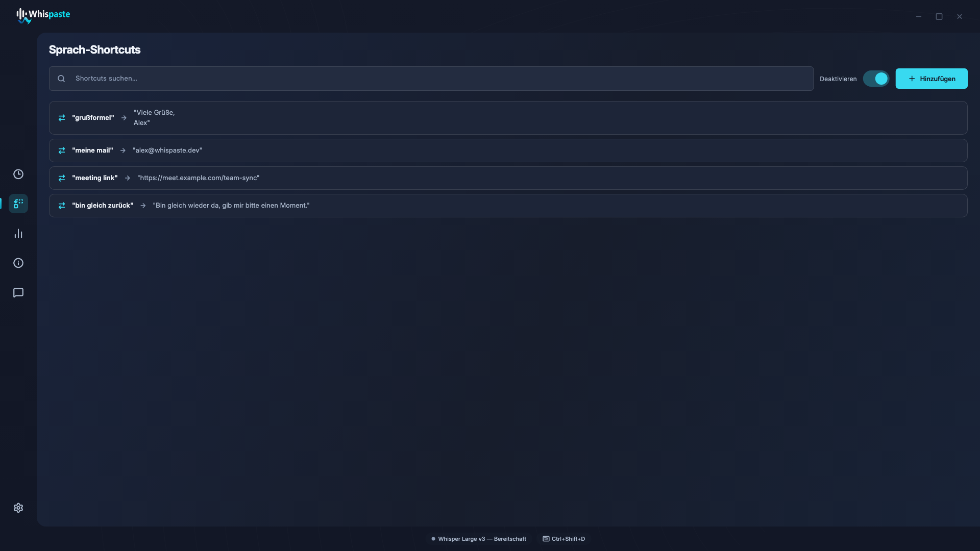Click the "Bin gleich wieder da" replacement text
Screen dimensions: 980x551
point(231,206)
